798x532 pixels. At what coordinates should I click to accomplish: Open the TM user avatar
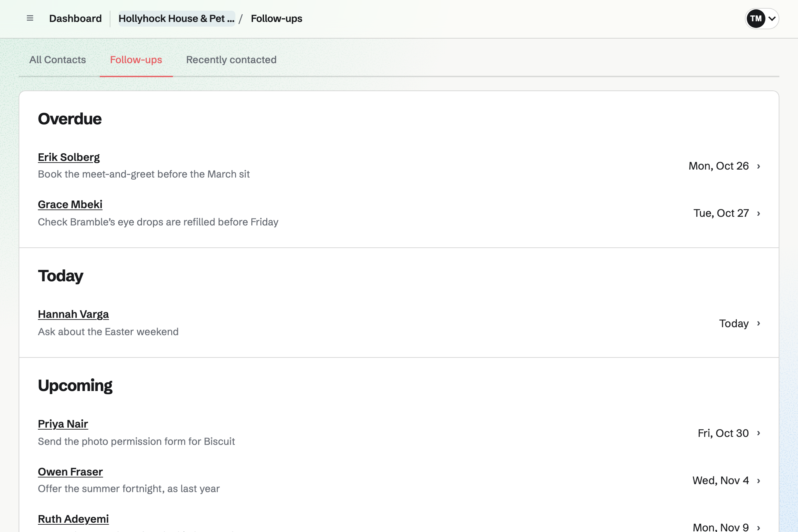[x=755, y=19]
